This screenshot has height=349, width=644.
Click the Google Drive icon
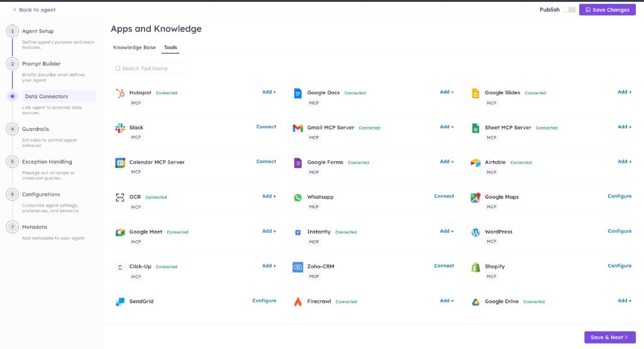[x=475, y=302]
